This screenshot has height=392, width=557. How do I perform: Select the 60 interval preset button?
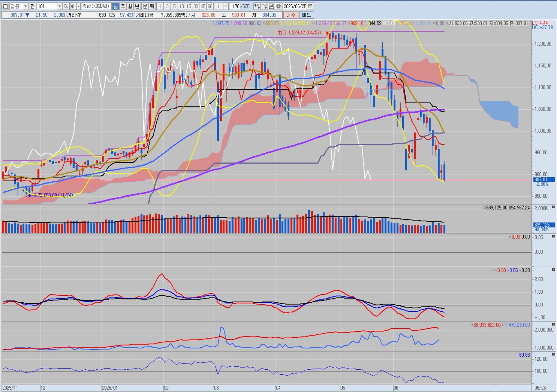coord(210,6)
